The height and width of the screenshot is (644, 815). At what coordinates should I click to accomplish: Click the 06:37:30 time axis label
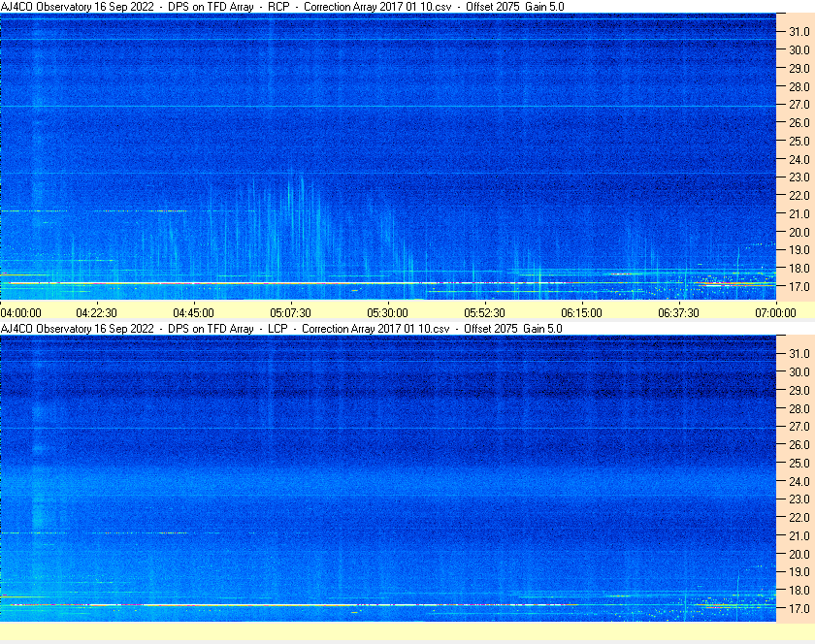tap(679, 313)
